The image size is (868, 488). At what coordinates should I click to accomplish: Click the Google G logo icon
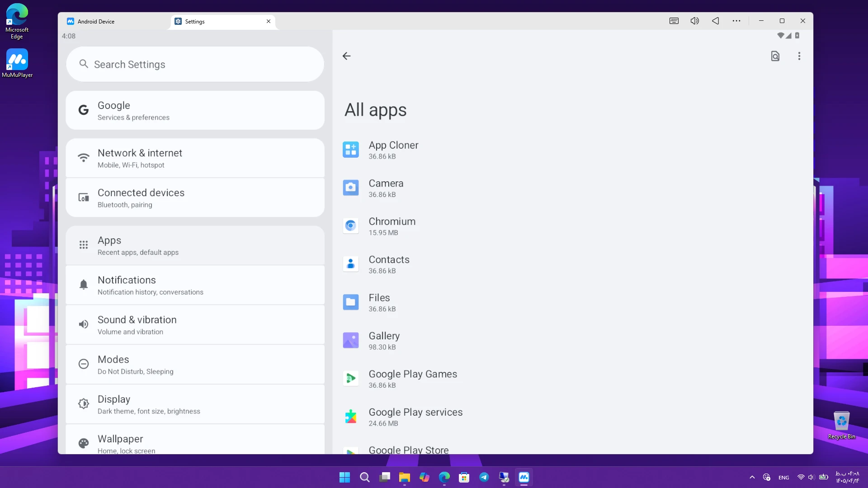83,110
